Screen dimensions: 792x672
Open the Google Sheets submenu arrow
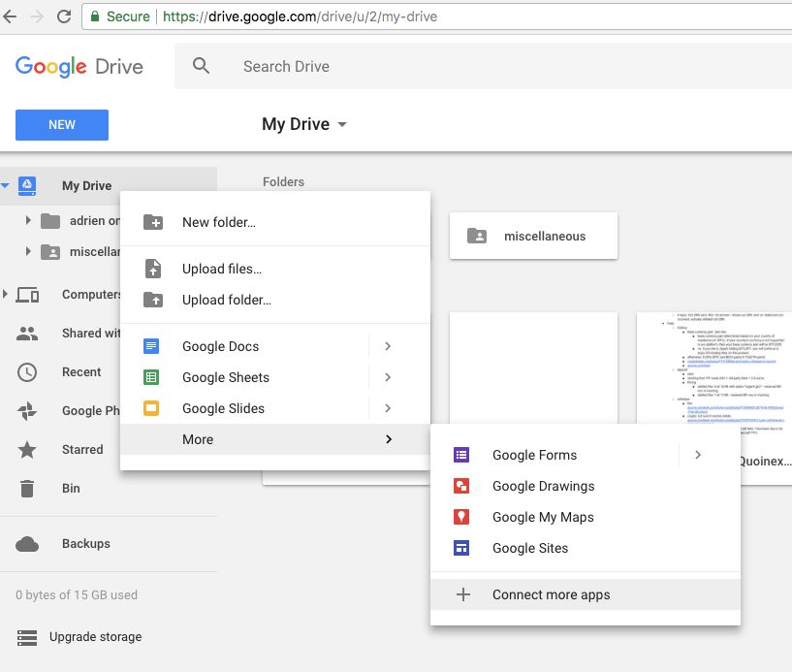click(x=388, y=377)
